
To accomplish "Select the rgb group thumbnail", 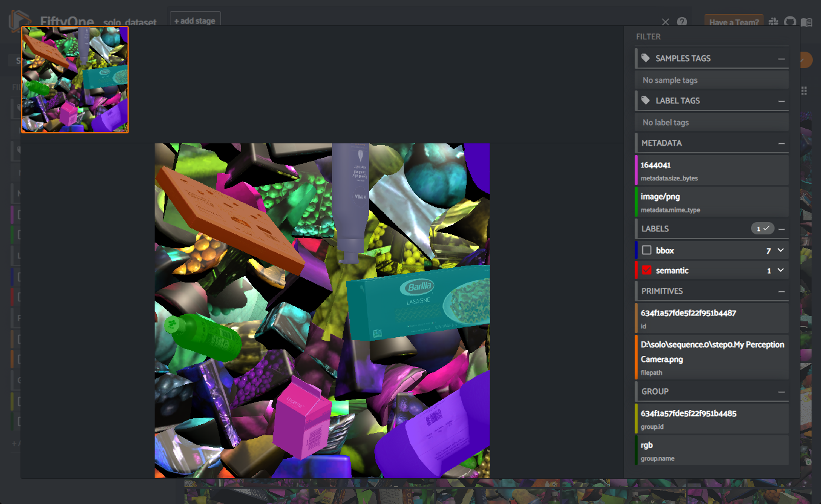I will click(75, 79).
